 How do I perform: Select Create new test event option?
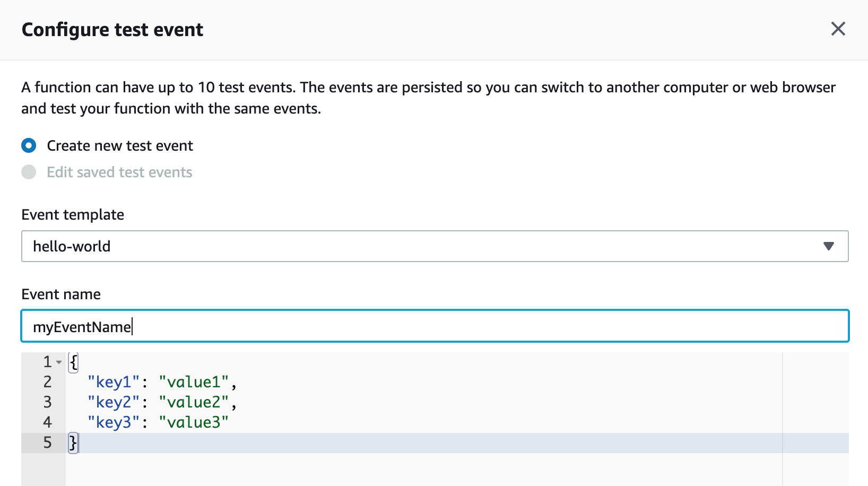click(29, 145)
